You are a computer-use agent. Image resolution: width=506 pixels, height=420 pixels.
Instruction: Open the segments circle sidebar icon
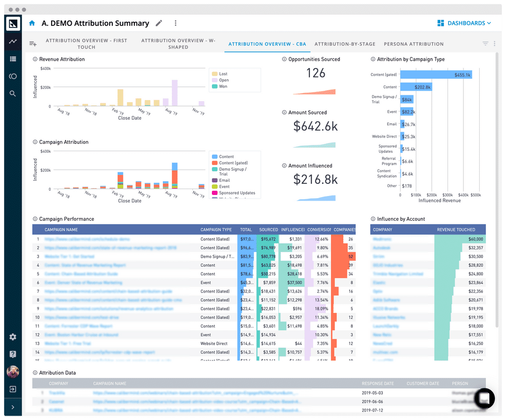tap(13, 76)
